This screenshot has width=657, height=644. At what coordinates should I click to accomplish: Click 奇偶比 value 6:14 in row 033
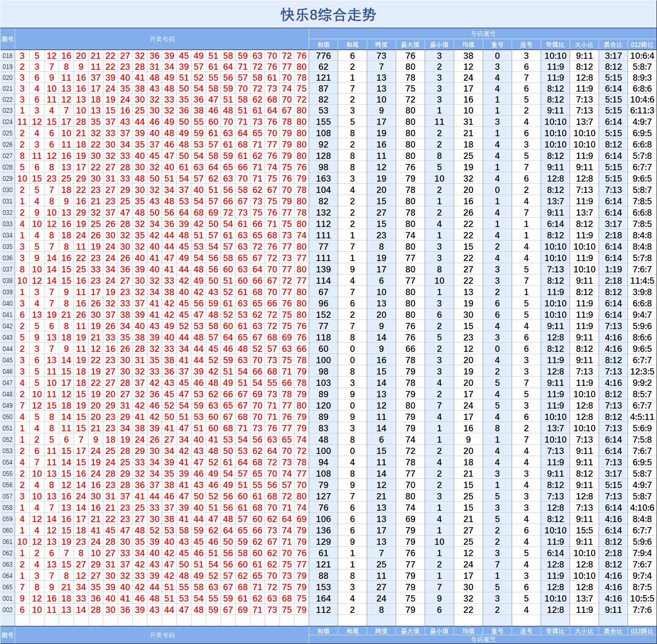point(555,224)
